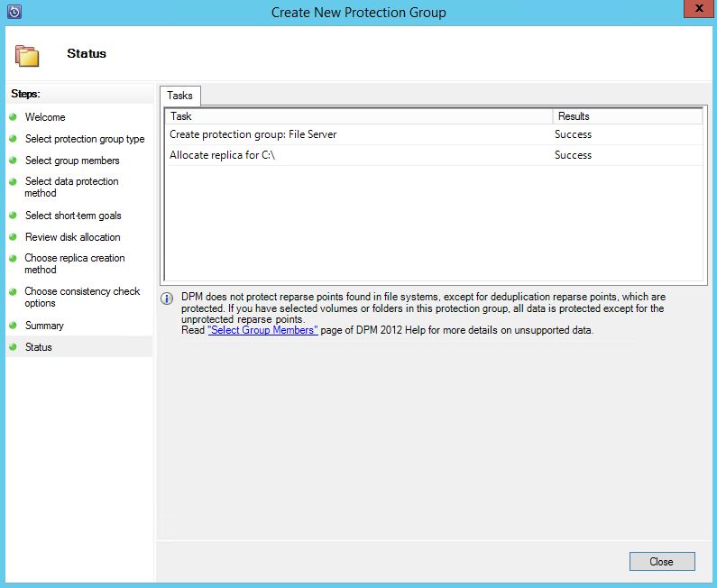Click the green bullet beside Select group members
The image size is (717, 588).
tap(13, 160)
